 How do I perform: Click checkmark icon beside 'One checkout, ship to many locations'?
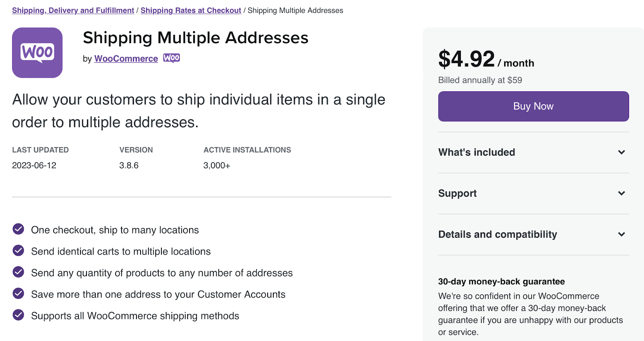coord(19,229)
